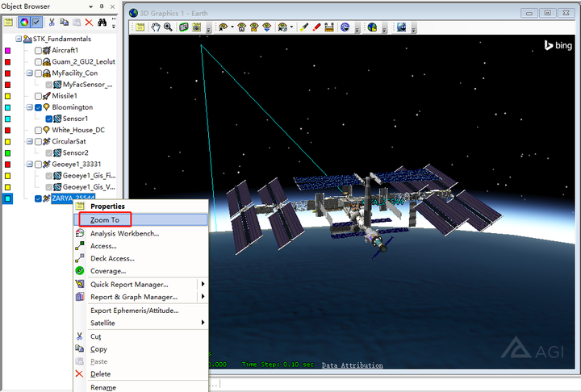Uncheck the Bloomington checkbox
The width and height of the screenshot is (581, 392).
pos(38,107)
